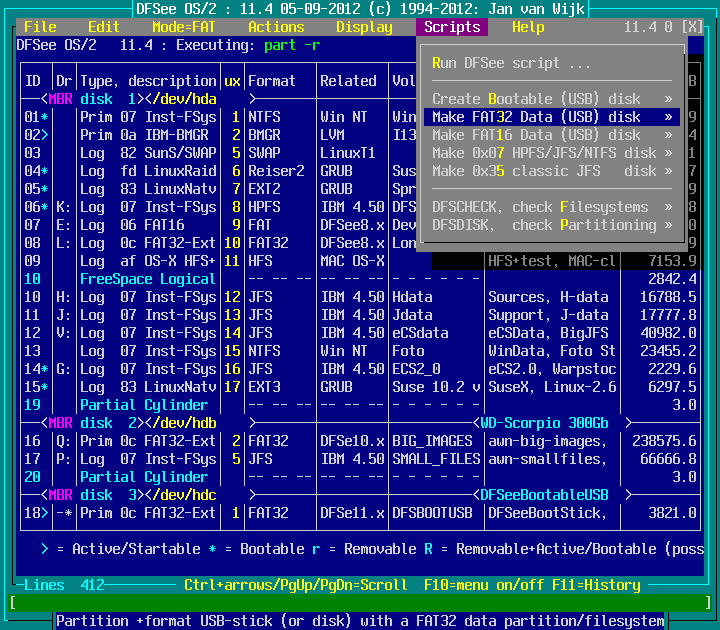The image size is (720, 630).
Task: Choose Make 0x07 HPFS/JFS/NTFS disk entry
Action: pos(551,153)
